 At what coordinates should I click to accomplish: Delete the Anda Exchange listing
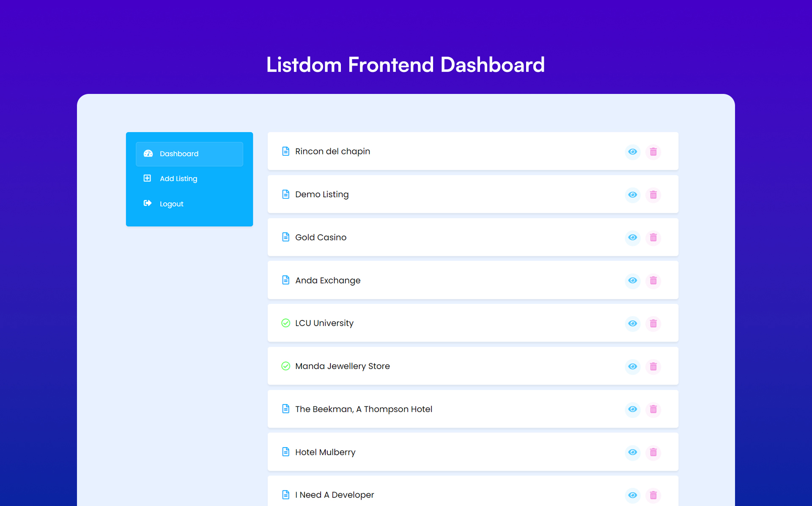[x=653, y=280]
